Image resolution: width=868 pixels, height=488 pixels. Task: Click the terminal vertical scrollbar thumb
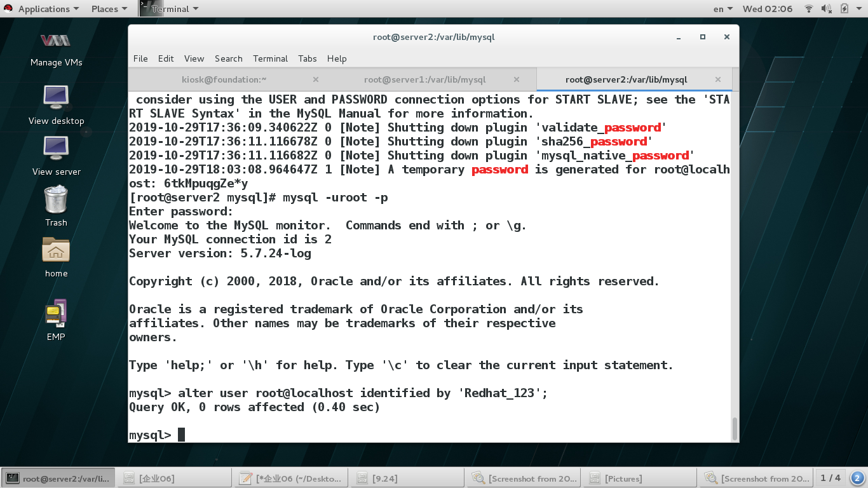[735, 429]
